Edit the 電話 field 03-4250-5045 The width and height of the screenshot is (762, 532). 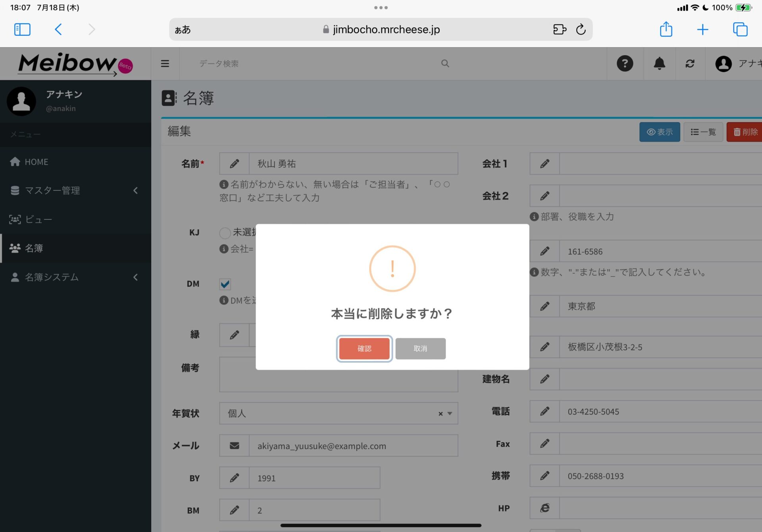(660, 411)
